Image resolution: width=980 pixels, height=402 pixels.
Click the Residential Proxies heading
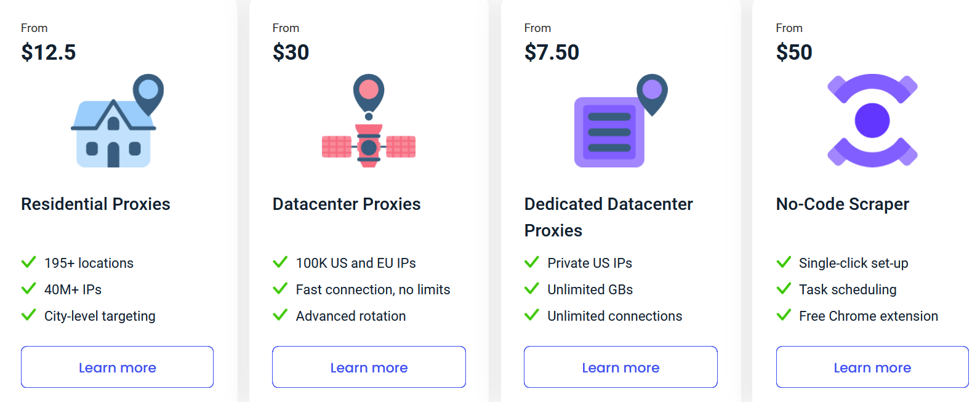pyautogui.click(x=95, y=204)
